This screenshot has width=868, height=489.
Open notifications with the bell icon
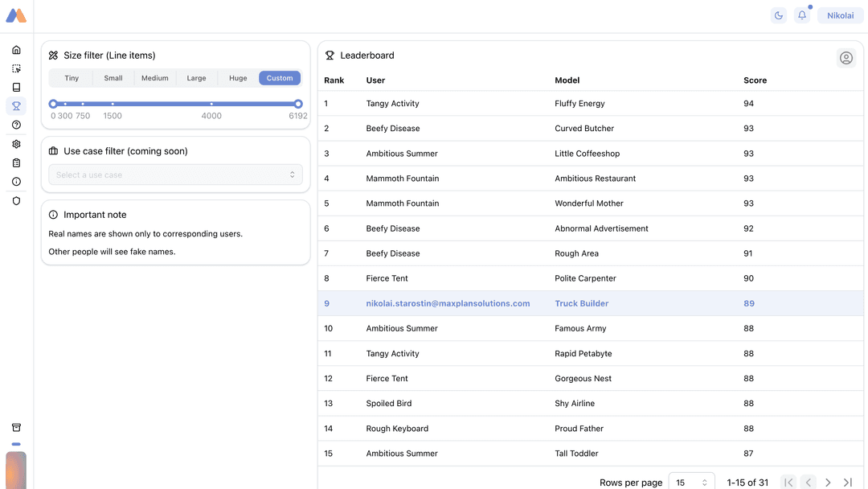pyautogui.click(x=802, y=15)
